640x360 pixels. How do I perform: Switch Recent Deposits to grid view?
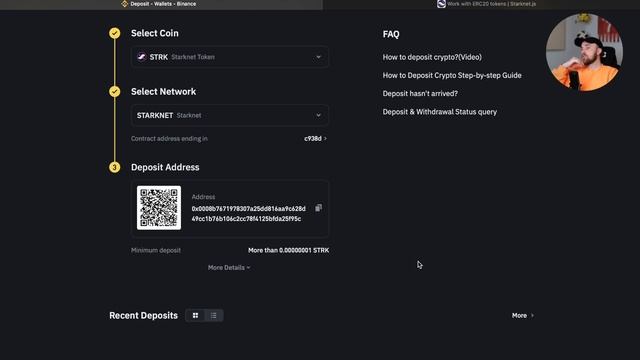[x=195, y=316]
